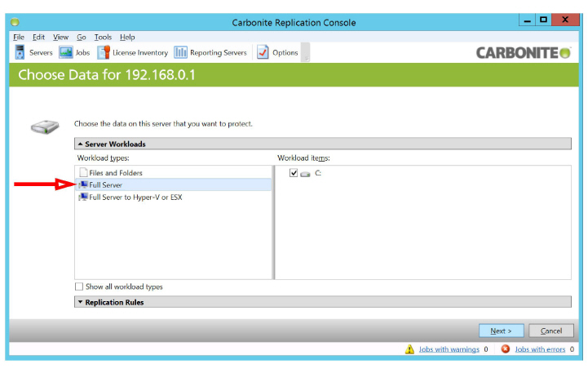Click the License Inventory toolbar label
This screenshot has height=373, width=588.
(x=140, y=52)
